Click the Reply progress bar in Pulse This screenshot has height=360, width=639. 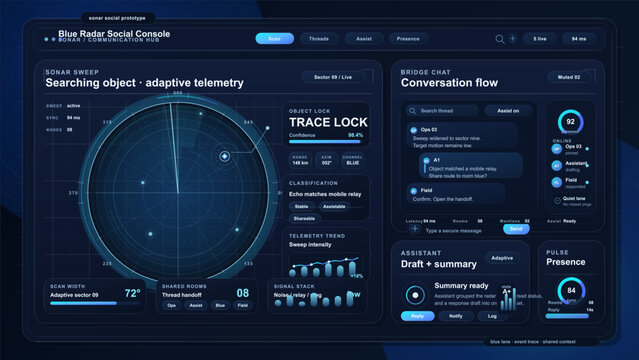(569, 316)
